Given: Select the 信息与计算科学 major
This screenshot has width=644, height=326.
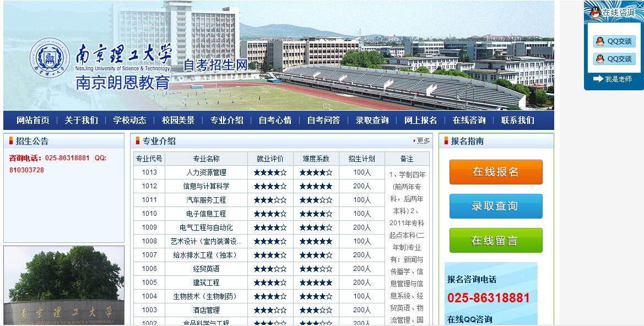Looking at the screenshot, I should 206,186.
